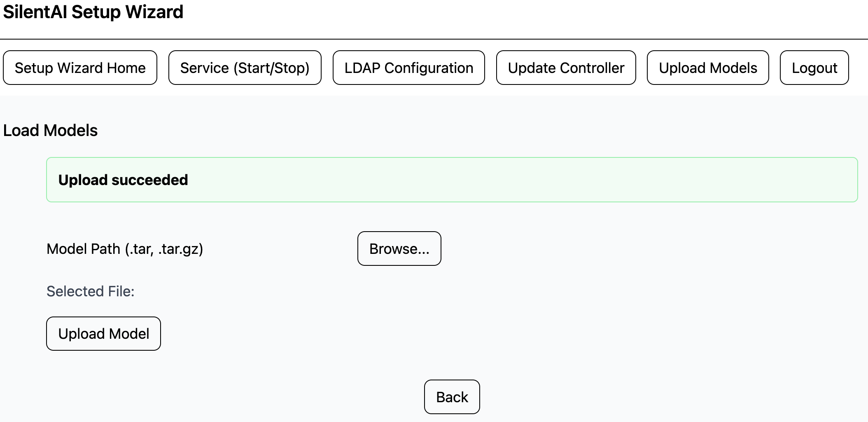The height and width of the screenshot is (422, 868).
Task: Click the Selected File: label
Action: click(x=90, y=291)
